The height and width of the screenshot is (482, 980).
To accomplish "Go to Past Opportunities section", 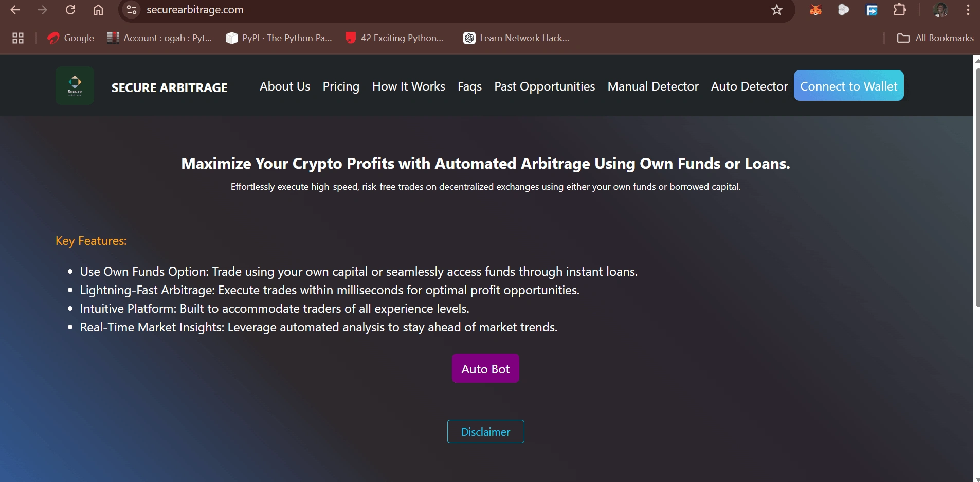I will coord(545,86).
